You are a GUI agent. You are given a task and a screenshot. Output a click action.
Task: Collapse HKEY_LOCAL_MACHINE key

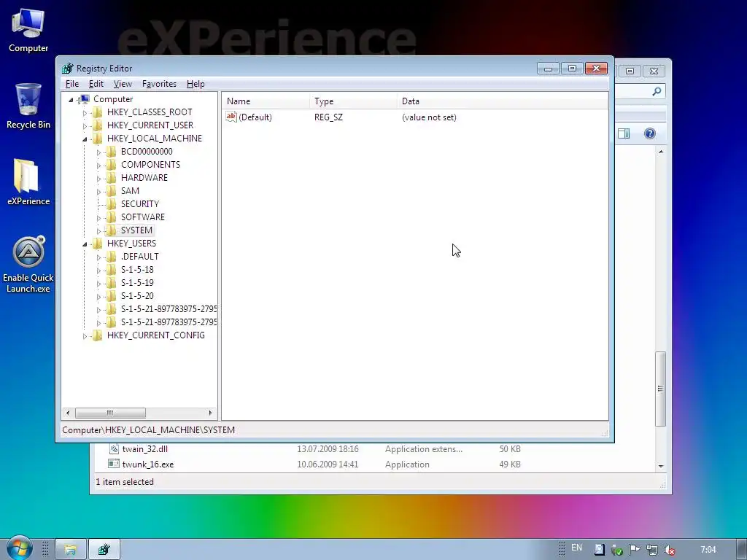point(85,139)
